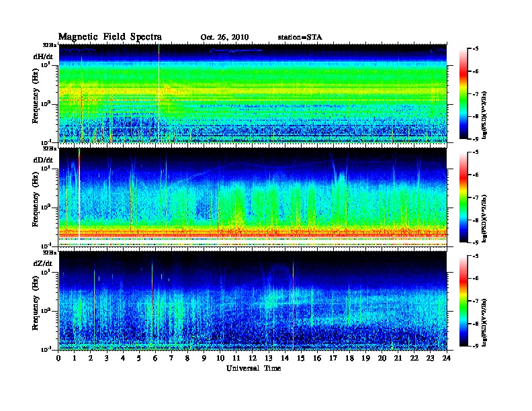Click hour "11" on the Universal Time axis
The height and width of the screenshot is (411, 532).
[236, 358]
